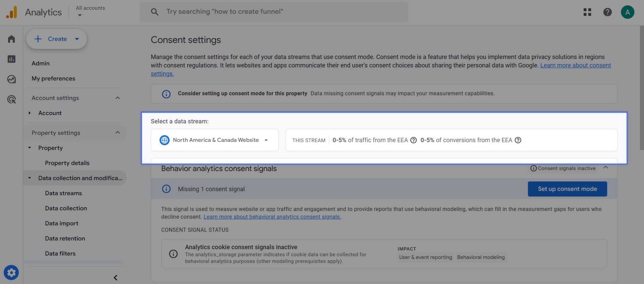The image size is (644, 284).
Task: Click the Set up consent mode button
Action: click(567, 189)
